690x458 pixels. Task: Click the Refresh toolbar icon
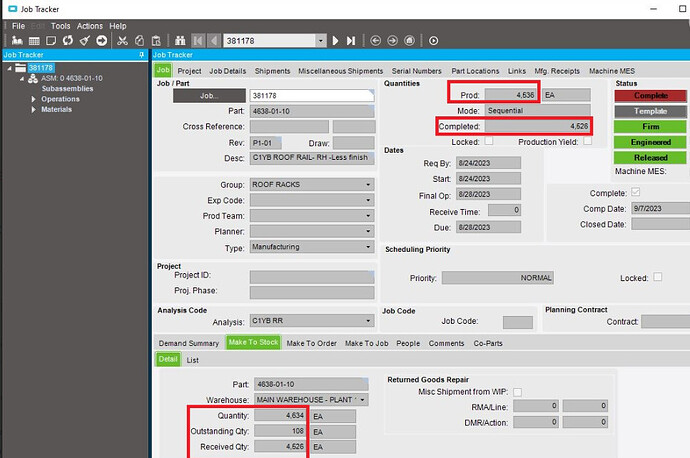click(68, 40)
